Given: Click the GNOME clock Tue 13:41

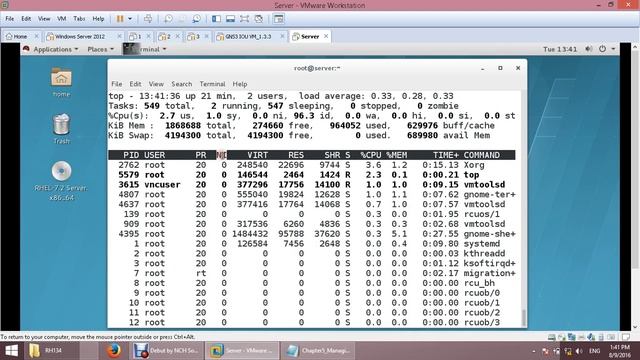Looking at the screenshot, I should [560, 49].
